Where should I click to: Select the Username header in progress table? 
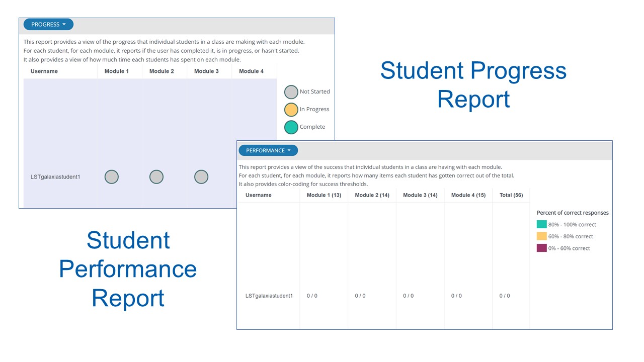tap(44, 71)
